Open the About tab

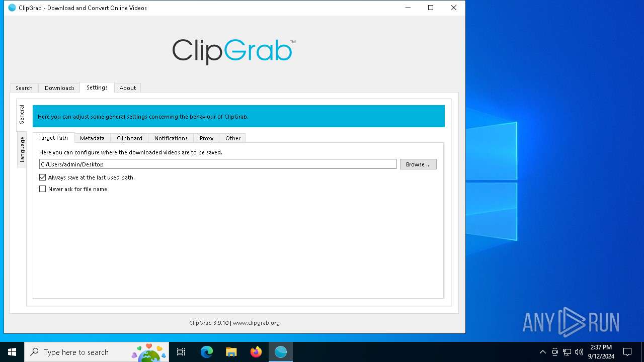coord(128,88)
